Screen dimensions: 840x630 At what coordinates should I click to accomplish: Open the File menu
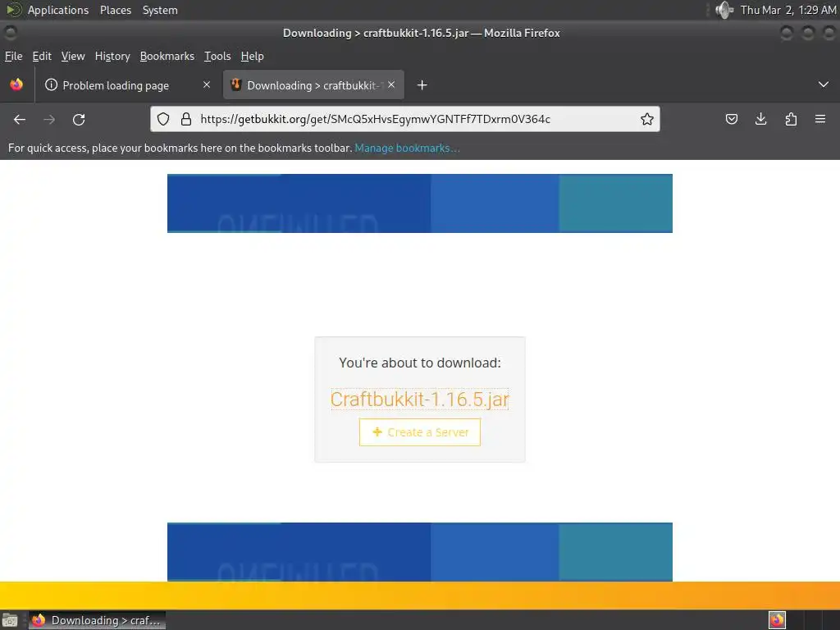[13, 57]
